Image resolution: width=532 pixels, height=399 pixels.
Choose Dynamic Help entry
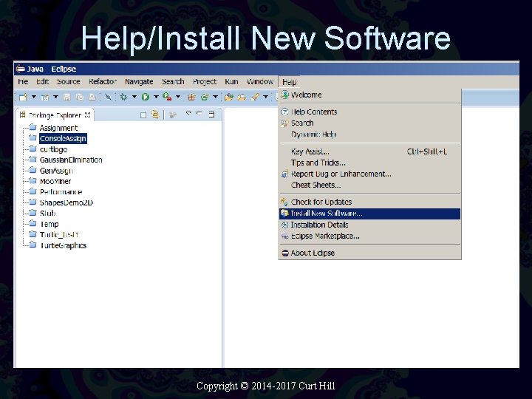coord(369,134)
